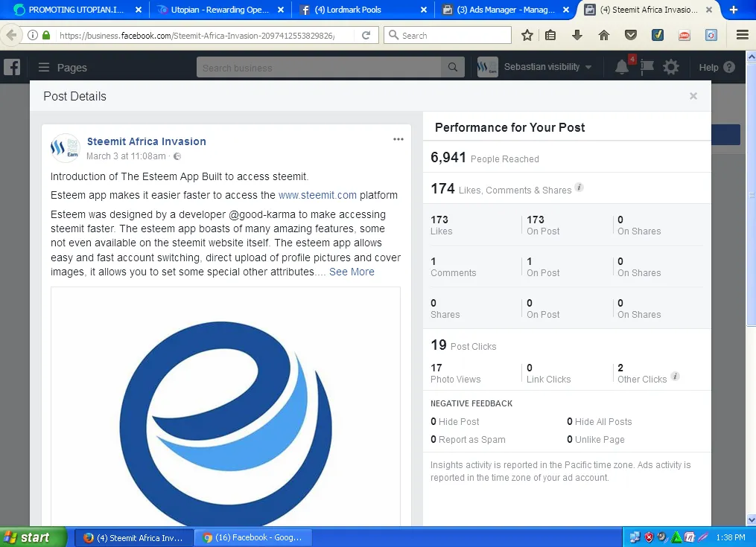
Task: Open post options three-dot menu
Action: (398, 139)
